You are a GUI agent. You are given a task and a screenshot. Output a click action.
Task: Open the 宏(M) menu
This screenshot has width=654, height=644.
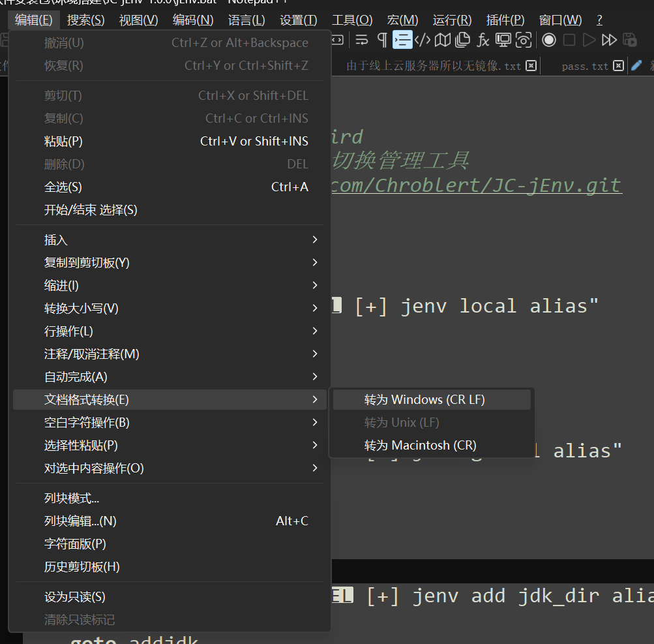click(402, 20)
